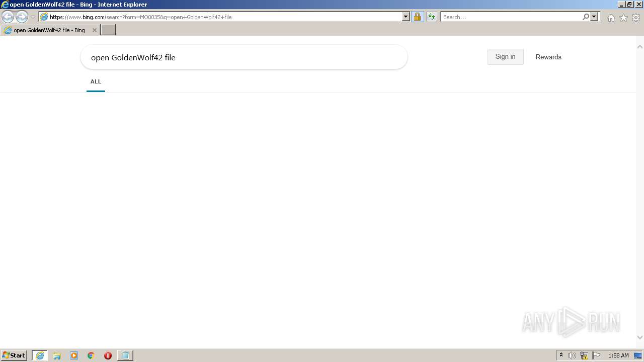Select the 'open GoldenWolf42 file - Bing' tab
Screen dimensions: 644x362
(50, 30)
